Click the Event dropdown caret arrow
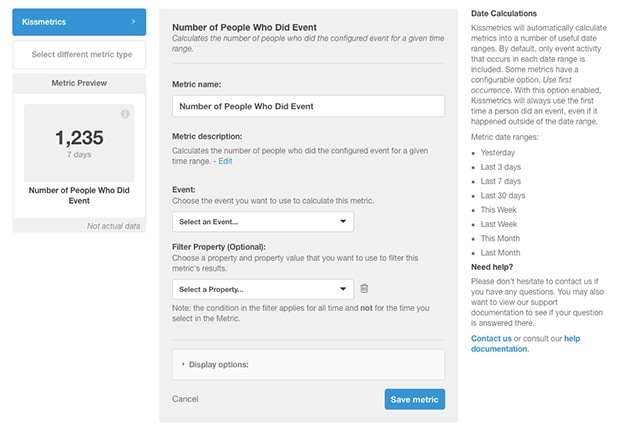Image resolution: width=620 pixels, height=433 pixels. 343,222
